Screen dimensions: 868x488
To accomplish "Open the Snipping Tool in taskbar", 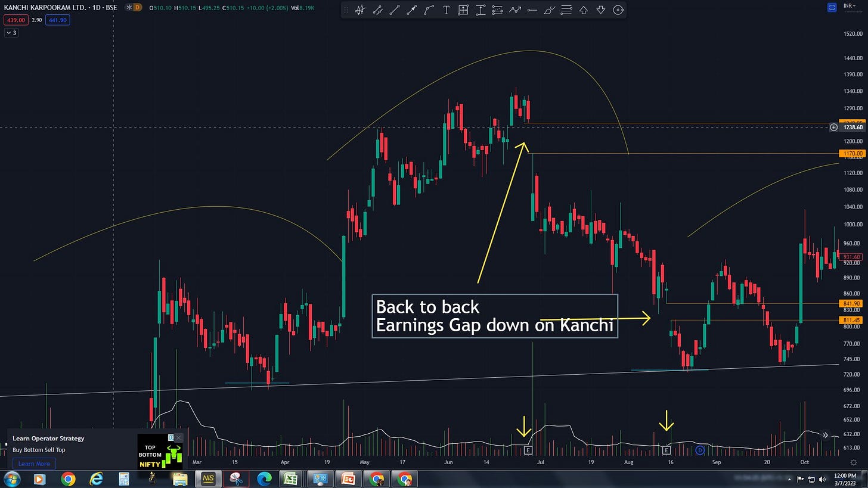I will pyautogui.click(x=237, y=479).
